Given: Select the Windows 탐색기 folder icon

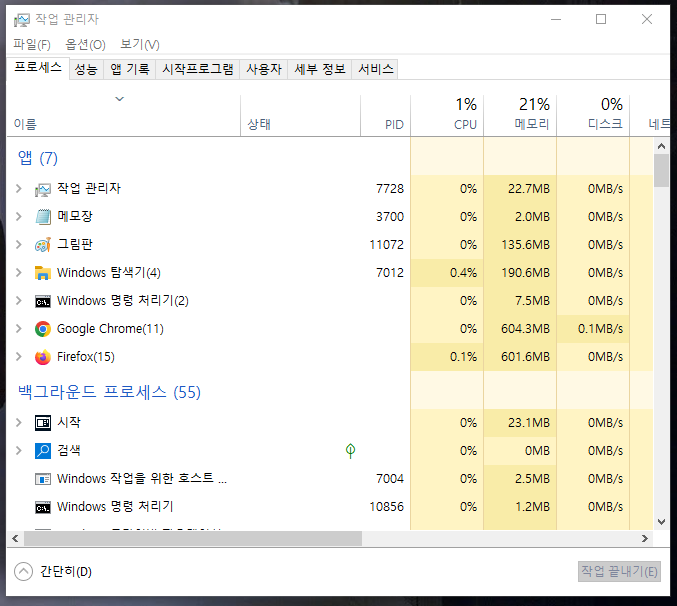Looking at the screenshot, I should [x=43, y=273].
